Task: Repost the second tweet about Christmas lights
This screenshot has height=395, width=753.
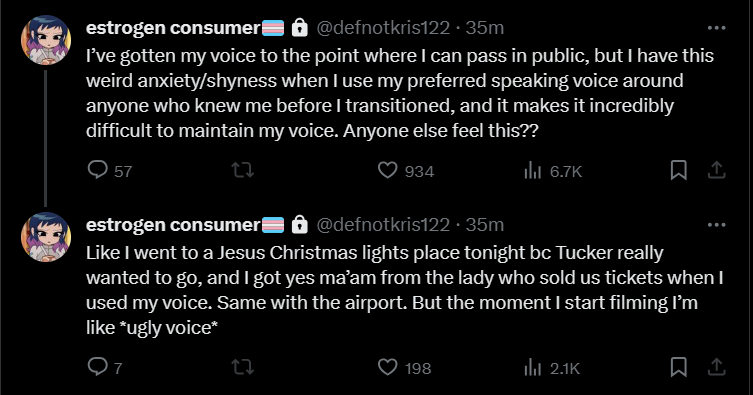Action: [x=243, y=367]
